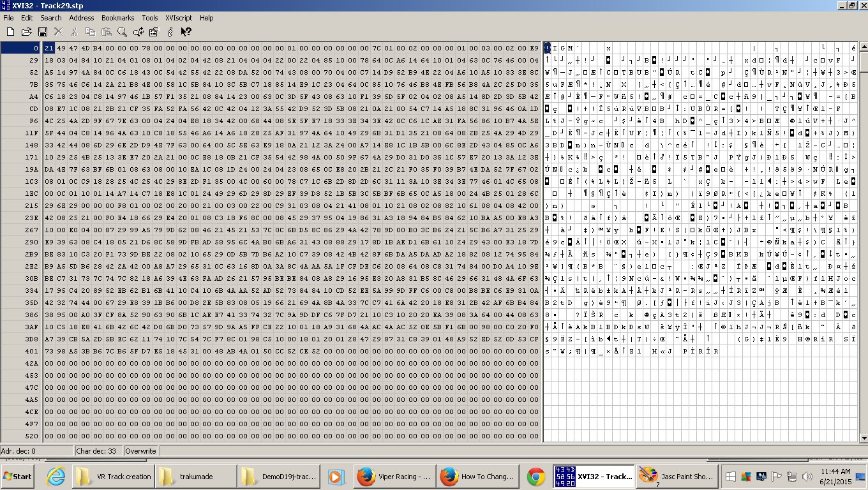Click the Windows Start button
This screenshot has width=868, height=490.
point(19,476)
